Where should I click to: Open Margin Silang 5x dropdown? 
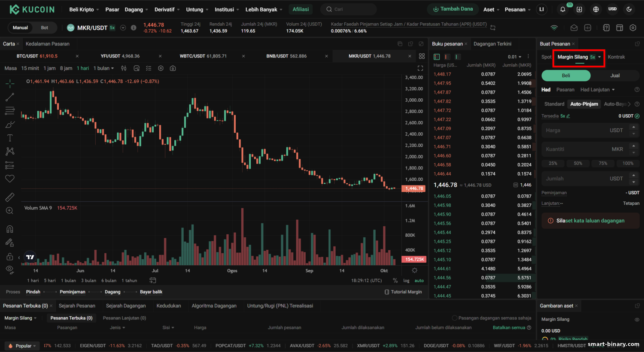579,57
